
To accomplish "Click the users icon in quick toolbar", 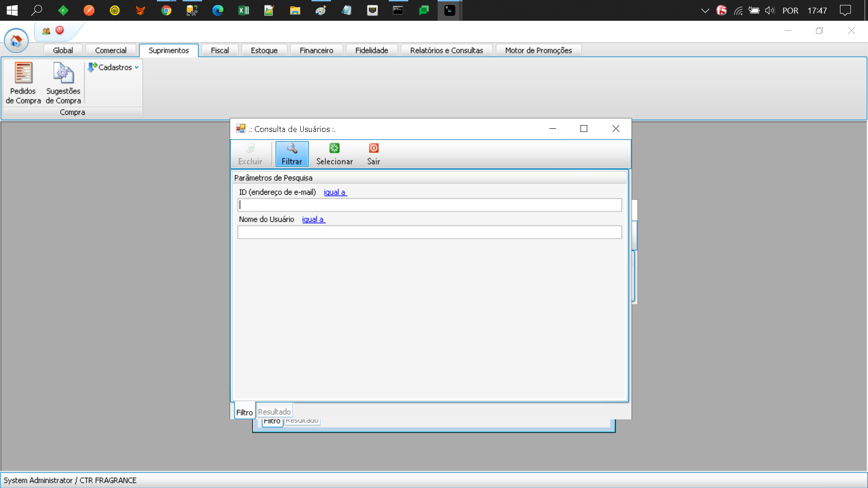I will click(46, 31).
